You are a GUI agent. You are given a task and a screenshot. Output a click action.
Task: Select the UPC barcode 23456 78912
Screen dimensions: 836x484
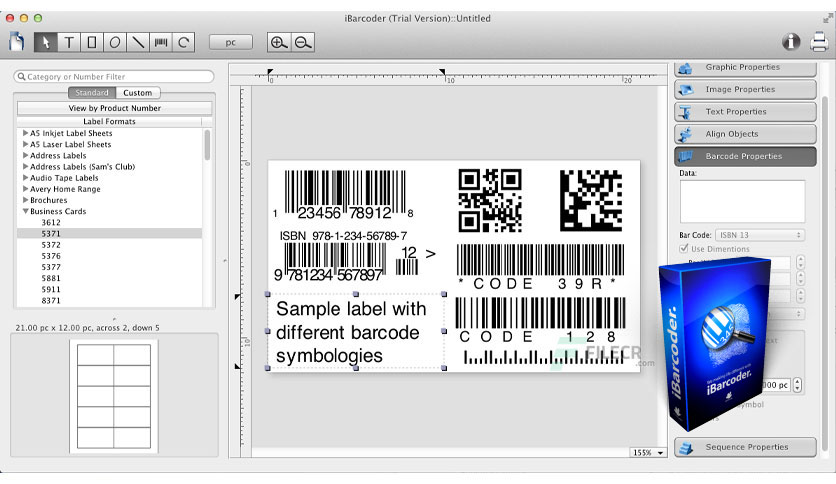344,195
